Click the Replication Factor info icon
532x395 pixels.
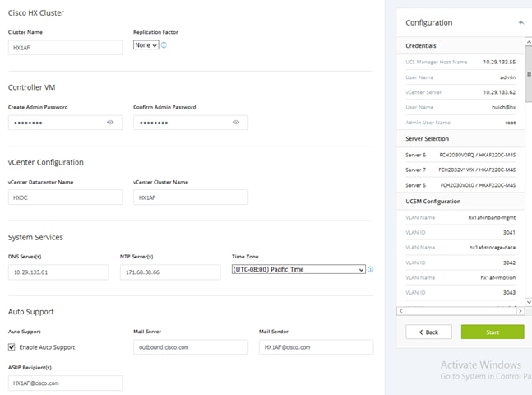pyautogui.click(x=164, y=44)
